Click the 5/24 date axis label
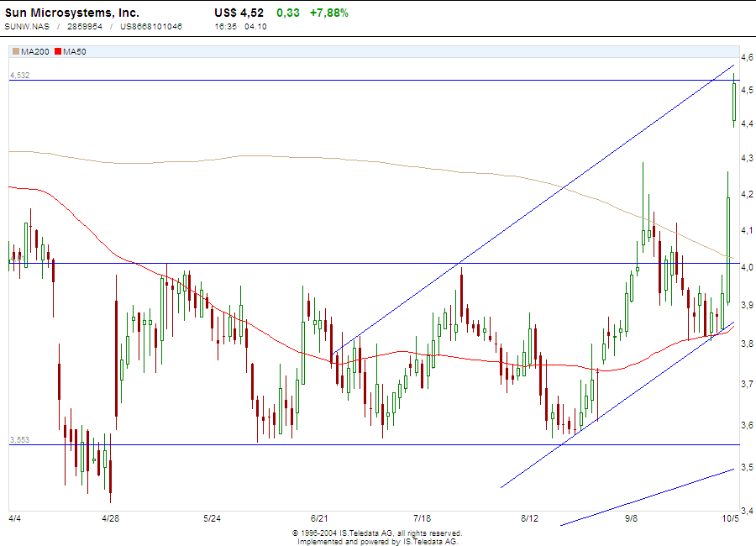The width and height of the screenshot is (756, 546). pyautogui.click(x=213, y=518)
